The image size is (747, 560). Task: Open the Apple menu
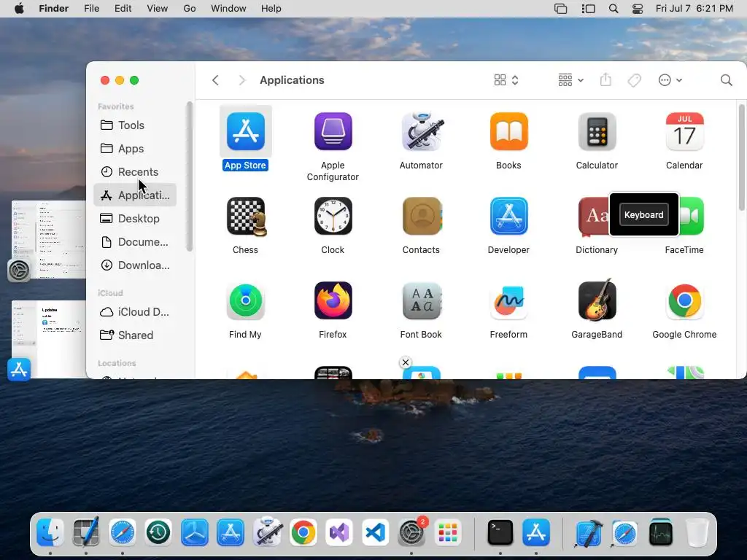click(19, 9)
